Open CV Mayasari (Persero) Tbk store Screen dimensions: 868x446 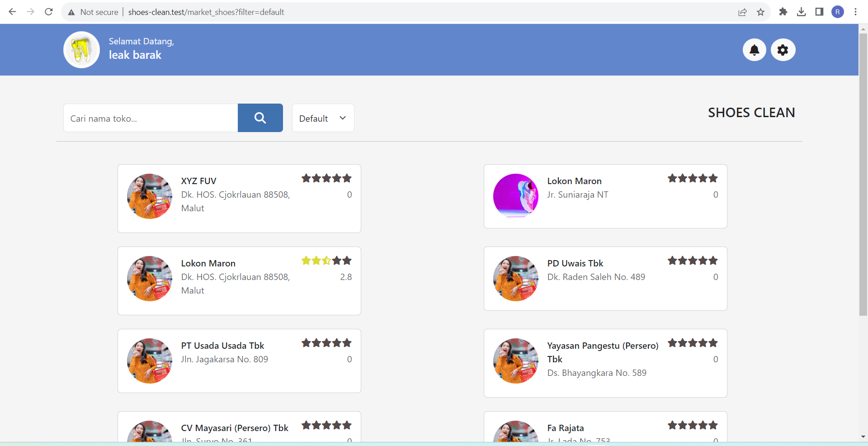tap(235, 428)
